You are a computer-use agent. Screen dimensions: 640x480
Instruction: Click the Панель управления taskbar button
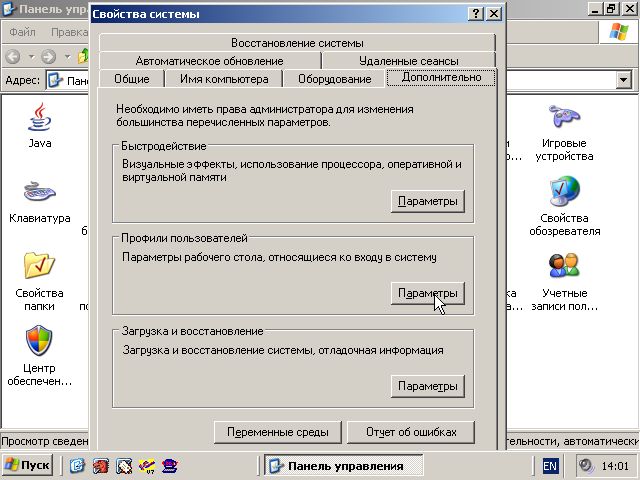click(x=344, y=466)
